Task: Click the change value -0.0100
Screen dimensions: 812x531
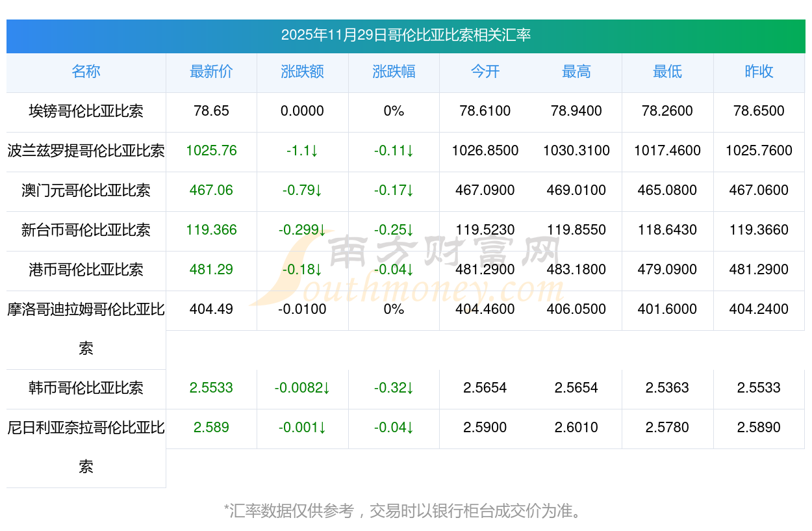Action: 303,309
